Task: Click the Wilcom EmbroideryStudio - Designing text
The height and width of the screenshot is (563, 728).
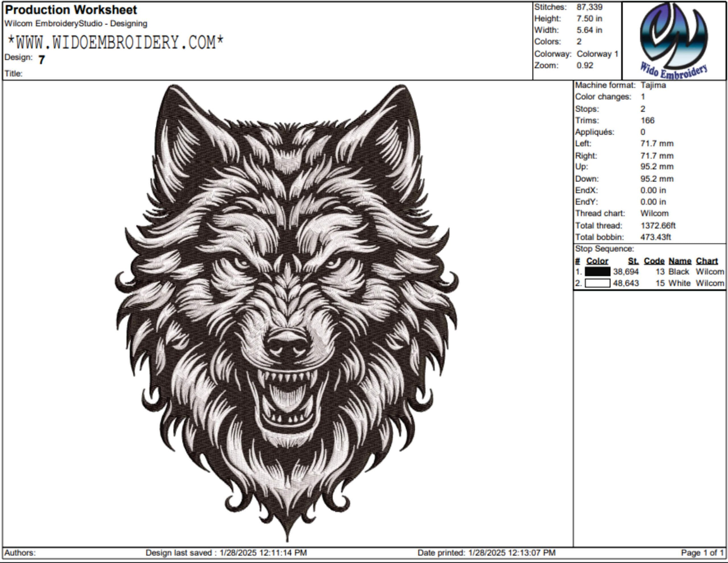Action: click(76, 24)
